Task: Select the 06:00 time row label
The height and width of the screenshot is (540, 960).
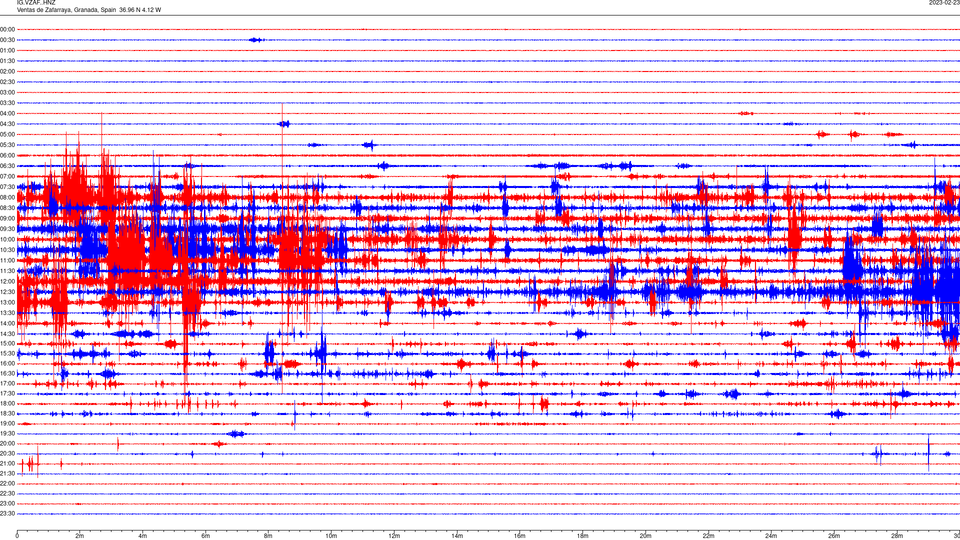Action: click(7, 156)
